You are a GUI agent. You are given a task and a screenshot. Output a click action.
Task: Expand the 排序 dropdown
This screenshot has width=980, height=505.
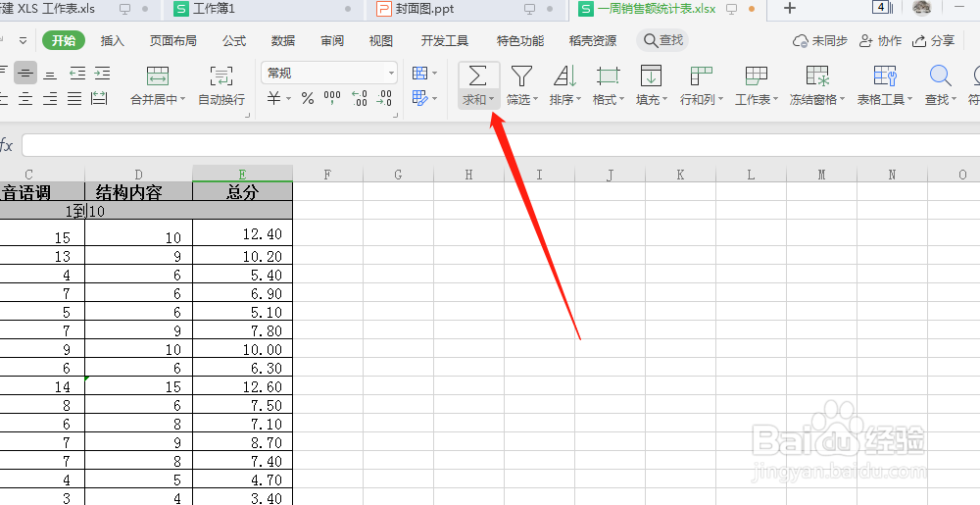tap(579, 99)
